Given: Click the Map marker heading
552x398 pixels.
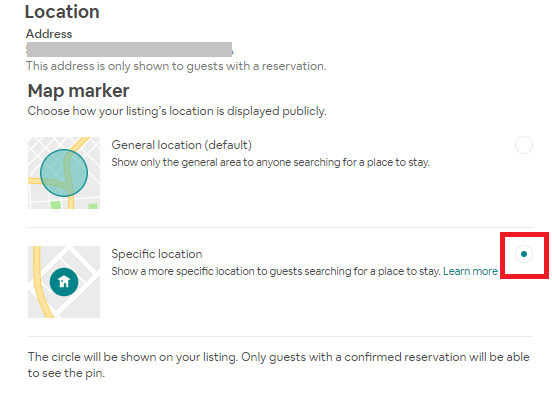Looking at the screenshot, I should click(79, 91).
